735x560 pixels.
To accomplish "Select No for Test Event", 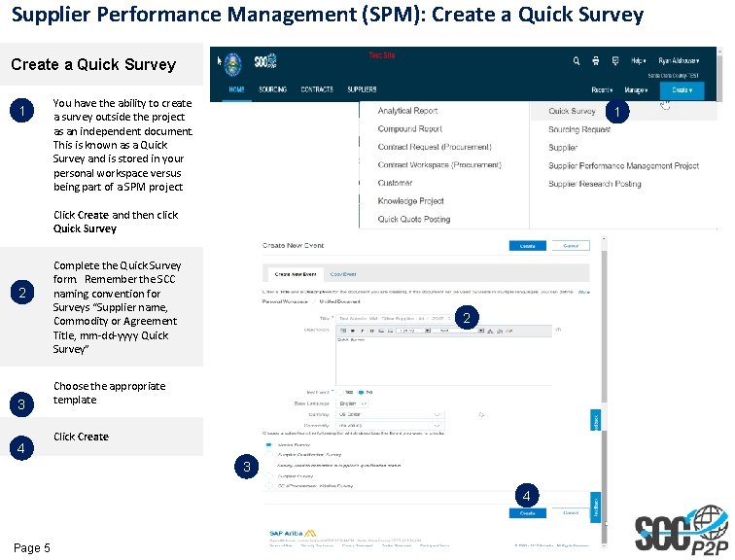I will click(361, 392).
